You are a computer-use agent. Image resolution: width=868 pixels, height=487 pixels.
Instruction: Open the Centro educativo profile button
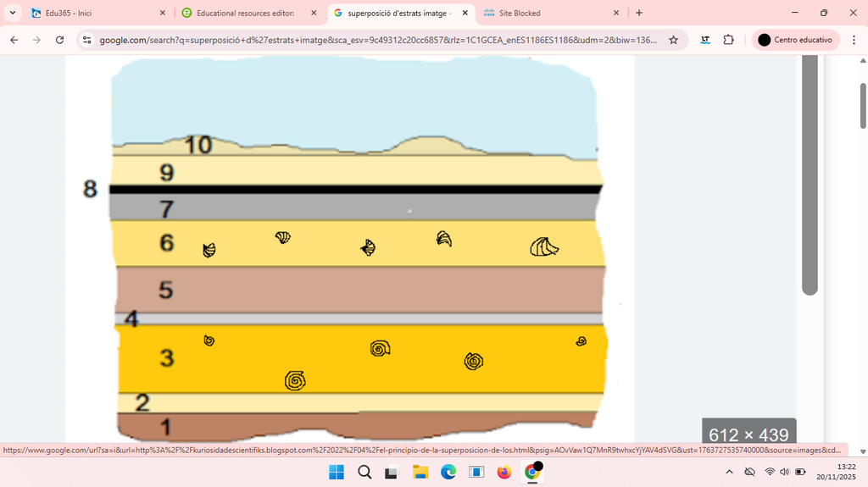[795, 40]
